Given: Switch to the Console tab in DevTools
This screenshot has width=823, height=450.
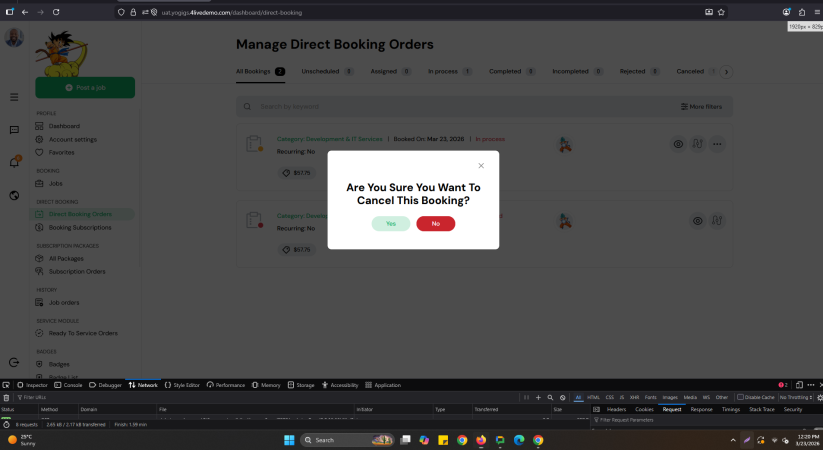Looking at the screenshot, I should (x=70, y=384).
